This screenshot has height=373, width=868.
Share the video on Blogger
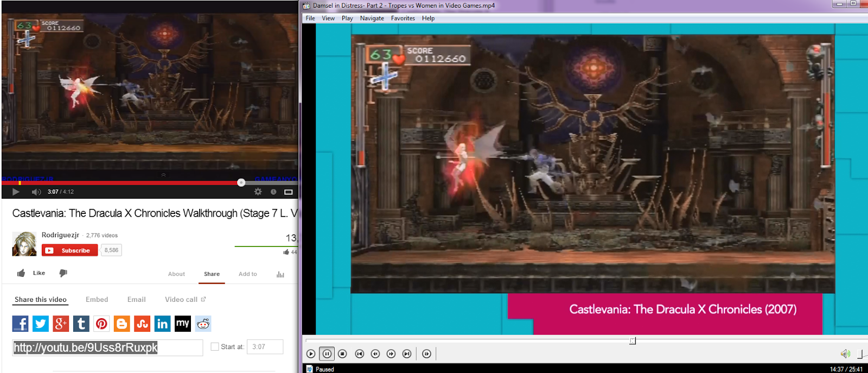click(x=122, y=324)
